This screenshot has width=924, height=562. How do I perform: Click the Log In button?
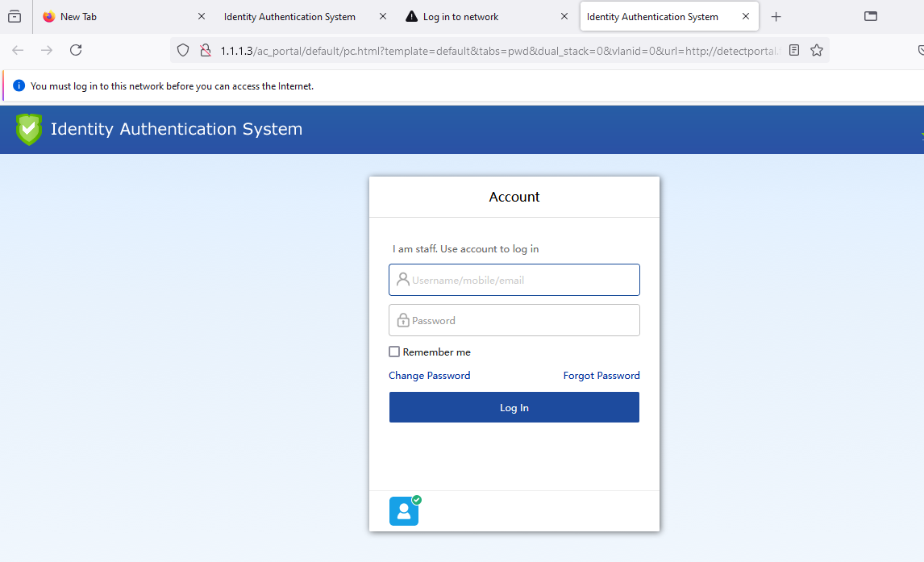(x=514, y=408)
